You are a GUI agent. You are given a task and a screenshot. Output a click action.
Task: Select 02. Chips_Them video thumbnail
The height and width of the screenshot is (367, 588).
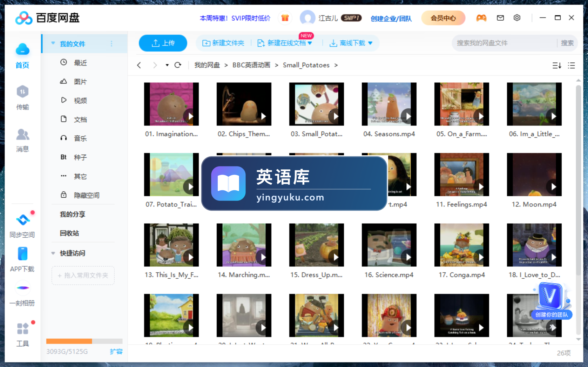(244, 104)
